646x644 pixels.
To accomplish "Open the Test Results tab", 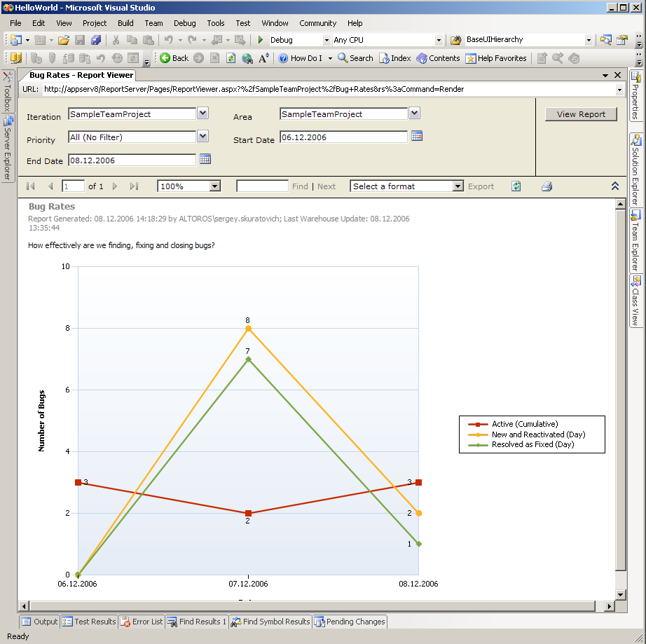I will tap(90, 622).
